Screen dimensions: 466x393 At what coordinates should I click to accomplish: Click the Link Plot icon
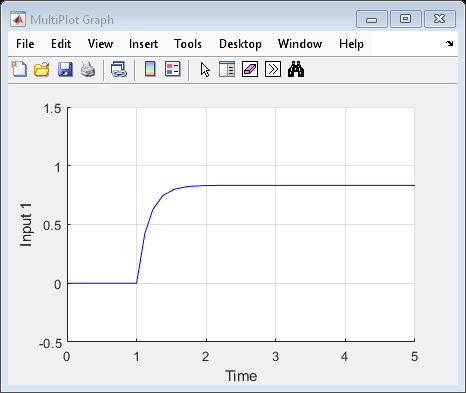coord(119,69)
